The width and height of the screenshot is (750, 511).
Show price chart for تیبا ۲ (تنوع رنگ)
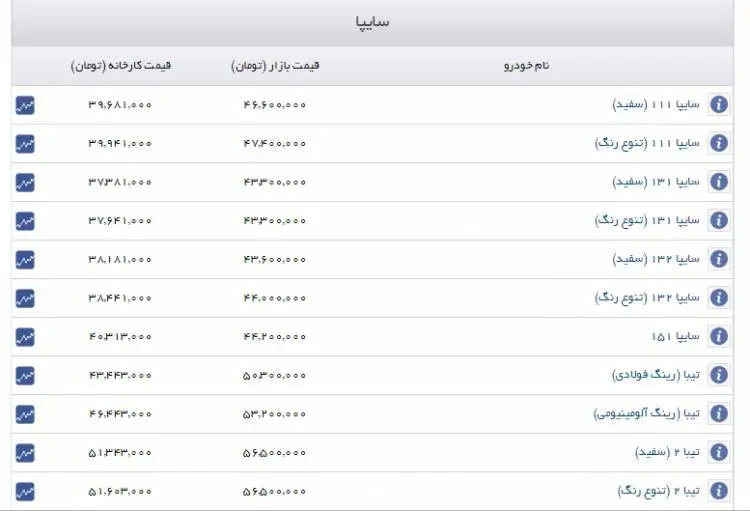pos(25,492)
